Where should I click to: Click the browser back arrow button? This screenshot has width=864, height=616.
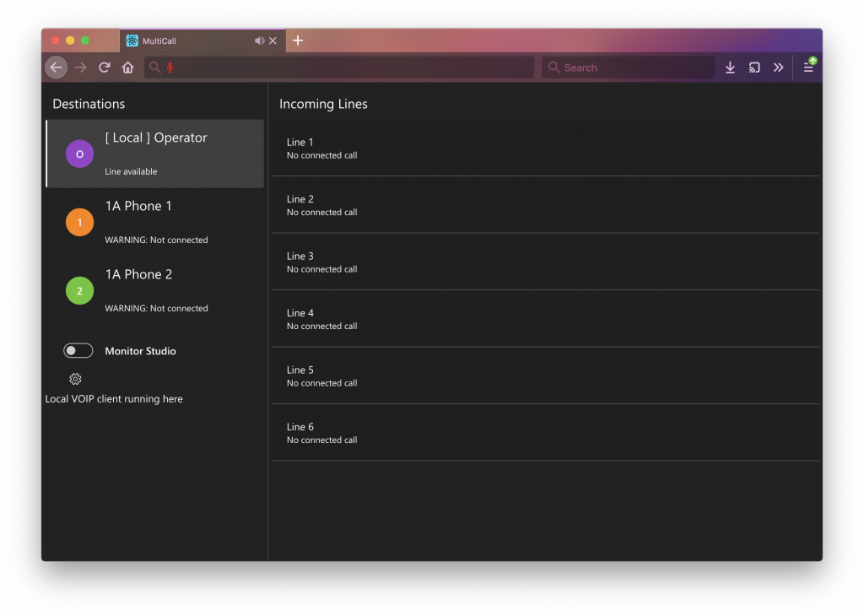57,68
